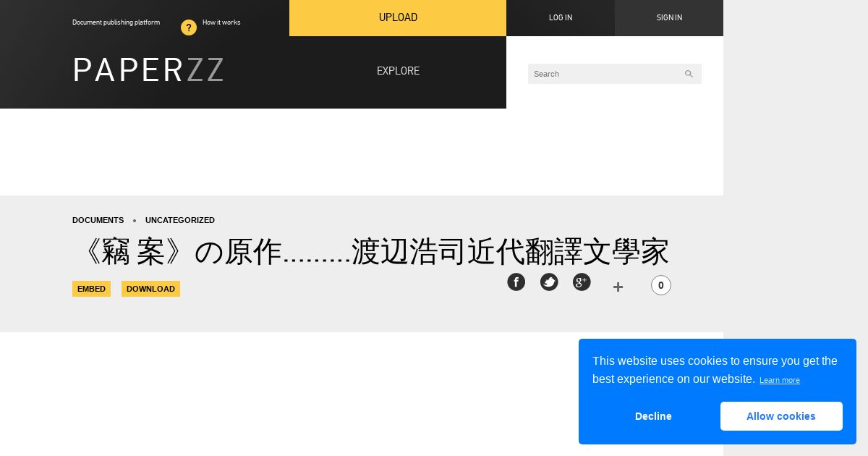
Task: Click the plus icon to add document
Action: click(x=618, y=287)
